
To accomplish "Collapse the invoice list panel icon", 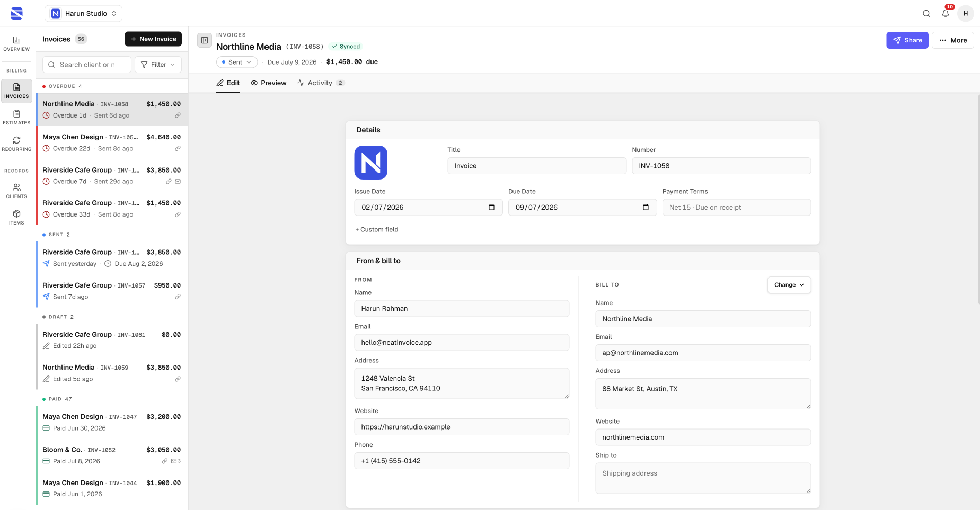I will [205, 40].
